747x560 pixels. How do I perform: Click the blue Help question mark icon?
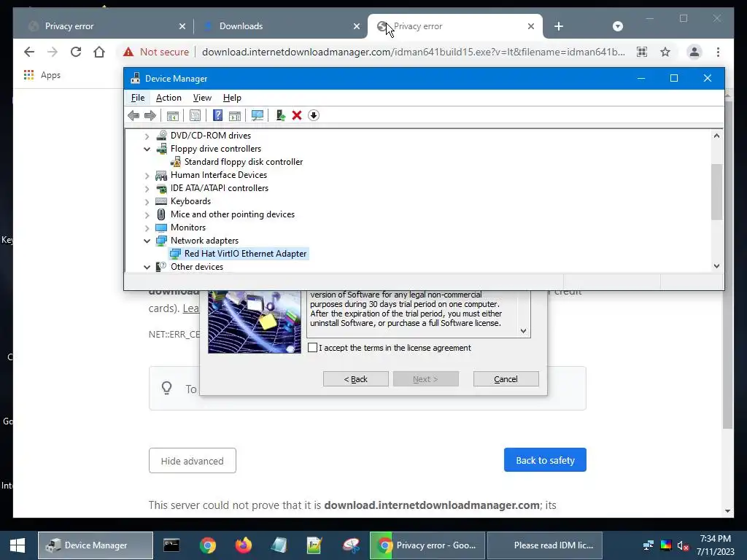(217, 115)
